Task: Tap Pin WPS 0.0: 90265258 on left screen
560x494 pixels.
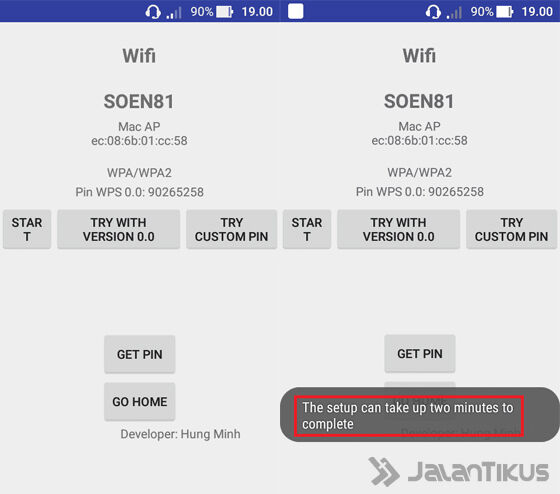Action: click(140, 192)
